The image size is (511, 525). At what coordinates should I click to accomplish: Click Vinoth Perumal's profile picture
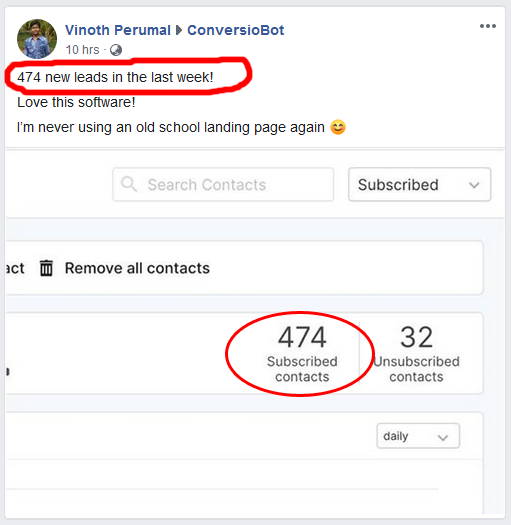click(37, 39)
